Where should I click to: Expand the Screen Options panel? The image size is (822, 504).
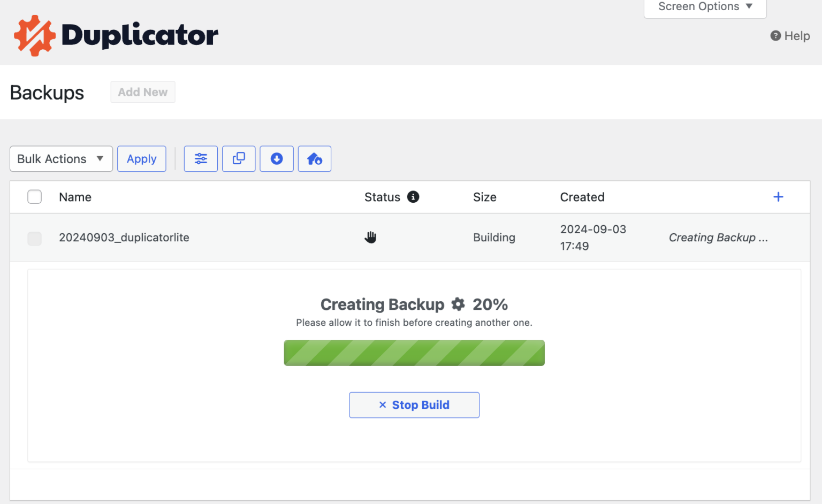pos(705,7)
